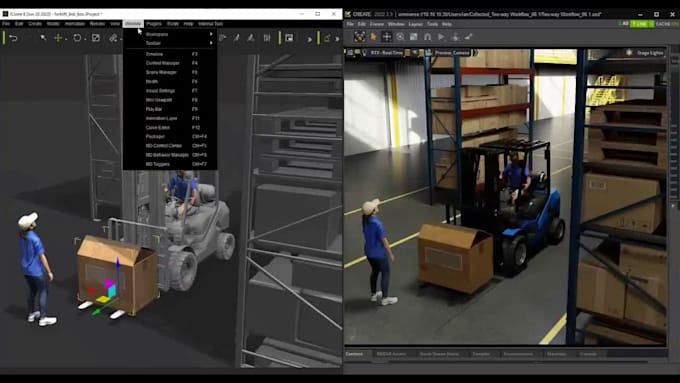Switch to the Environments tab in Omniverse
Screen dimensions: 680x383
[519, 354]
